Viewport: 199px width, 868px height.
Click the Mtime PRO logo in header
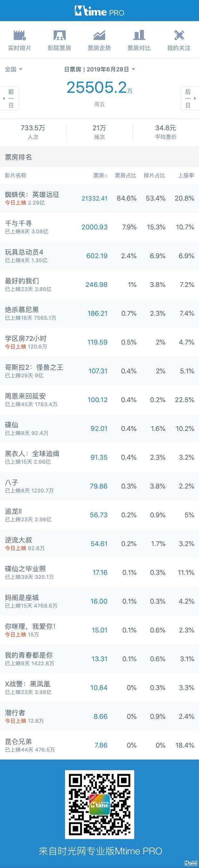pyautogui.click(x=99, y=11)
